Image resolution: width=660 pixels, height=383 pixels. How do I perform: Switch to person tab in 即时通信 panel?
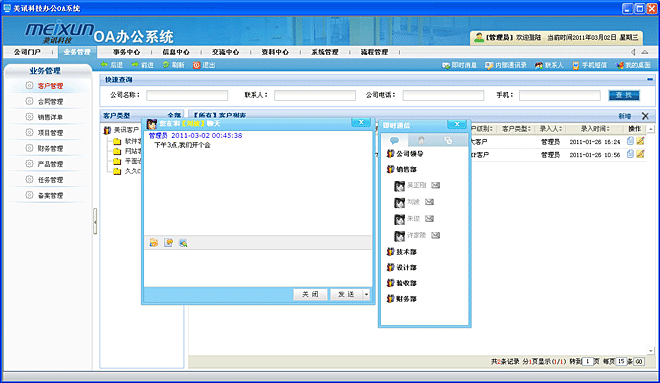tap(421, 141)
